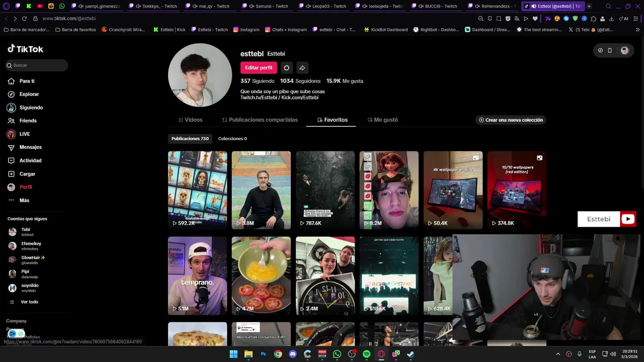Screen dimensions: 644x362
Task: Switch to Publicaciones compartidas tab
Action: (x=260, y=120)
